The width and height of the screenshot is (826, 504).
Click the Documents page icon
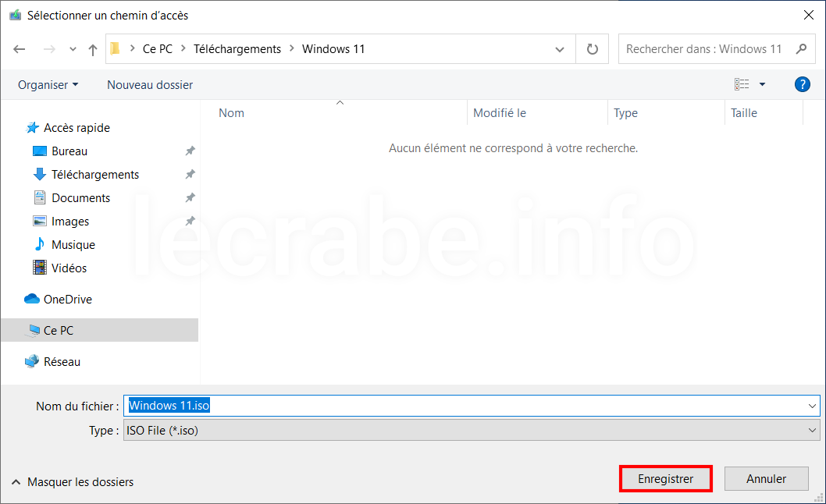[40, 197]
